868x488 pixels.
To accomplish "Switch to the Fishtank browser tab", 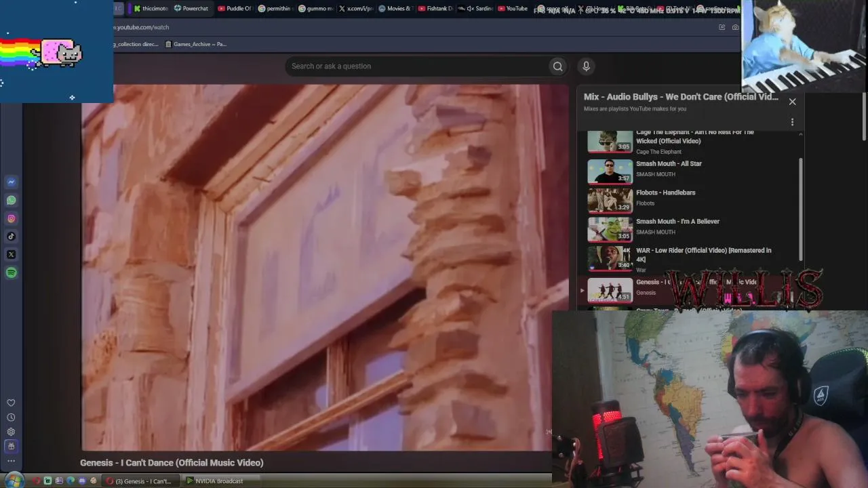I will click(435, 9).
